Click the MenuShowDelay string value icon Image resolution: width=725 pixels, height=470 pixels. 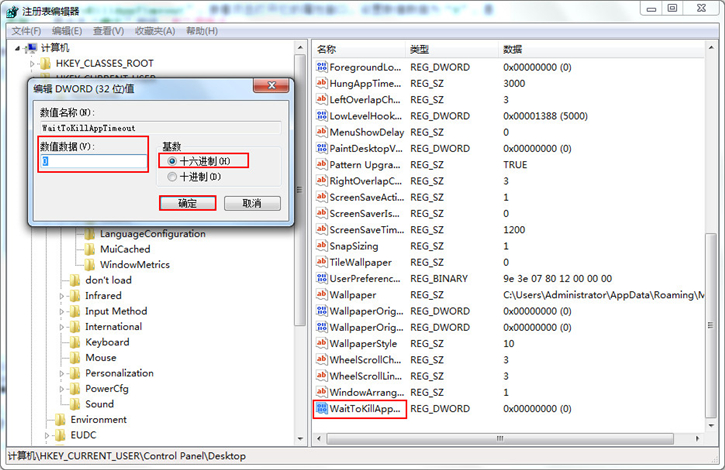(x=322, y=132)
